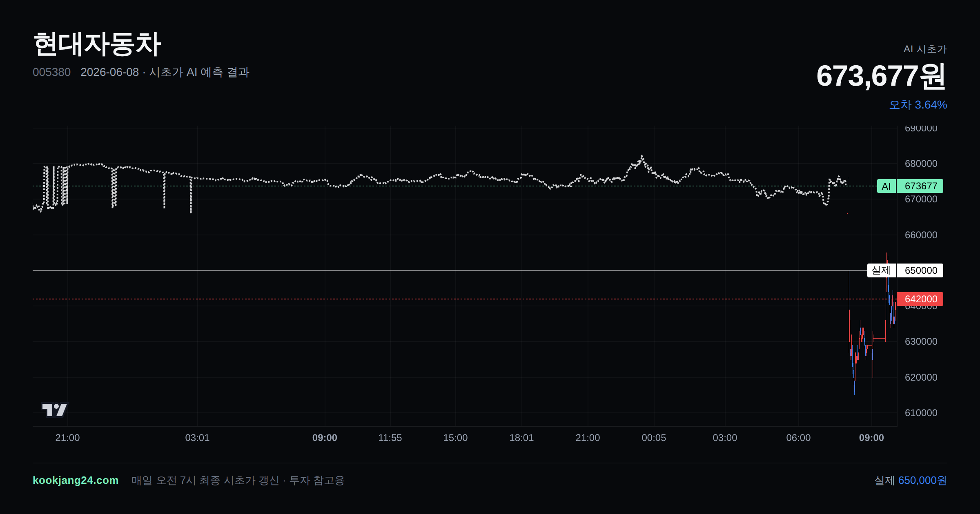Open the kookjang24.com link
This screenshot has width=980, height=514.
[76, 480]
